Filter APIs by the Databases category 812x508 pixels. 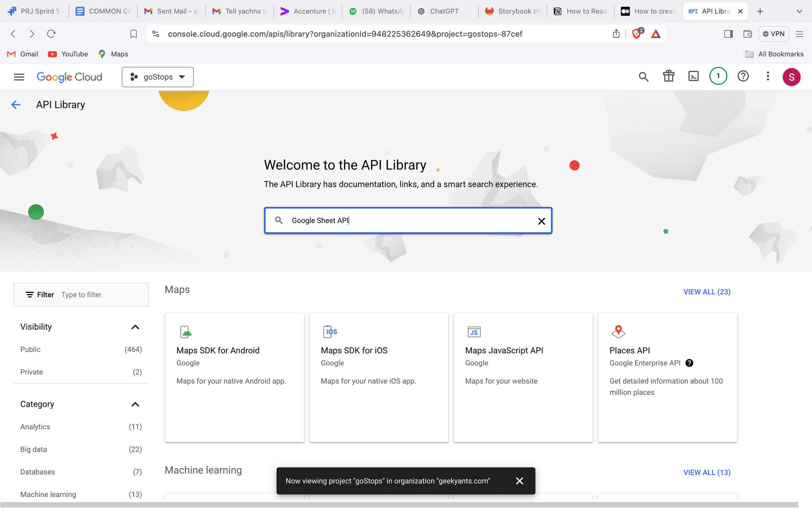coord(37,472)
